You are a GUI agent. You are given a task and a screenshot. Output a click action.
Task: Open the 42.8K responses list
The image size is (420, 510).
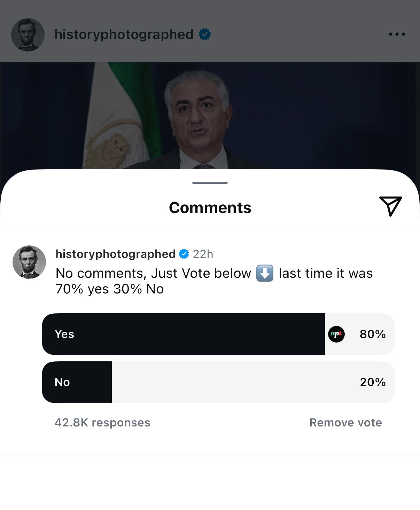[x=102, y=422]
